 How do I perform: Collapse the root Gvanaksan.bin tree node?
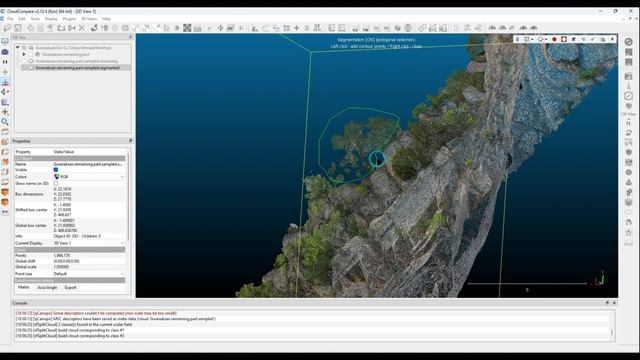click(x=18, y=48)
